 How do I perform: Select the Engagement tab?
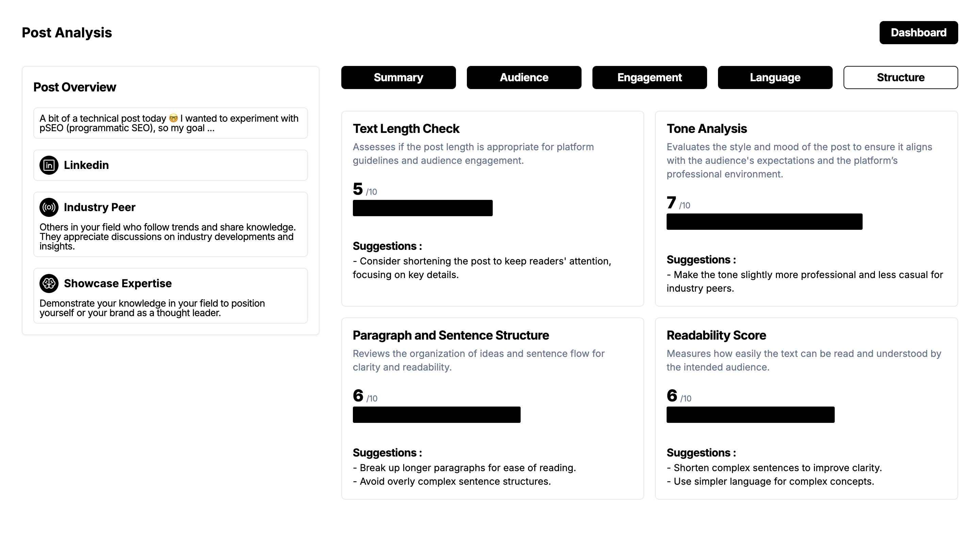[x=649, y=78]
